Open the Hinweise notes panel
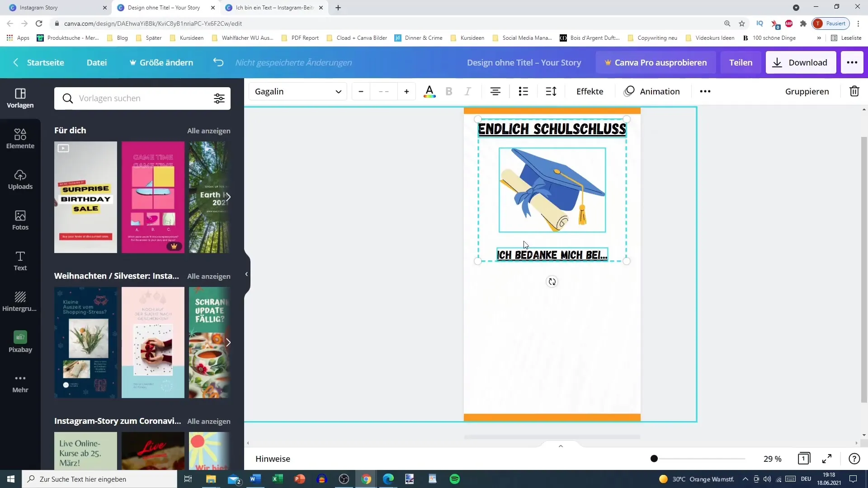Viewport: 868px width, 488px height. click(273, 459)
